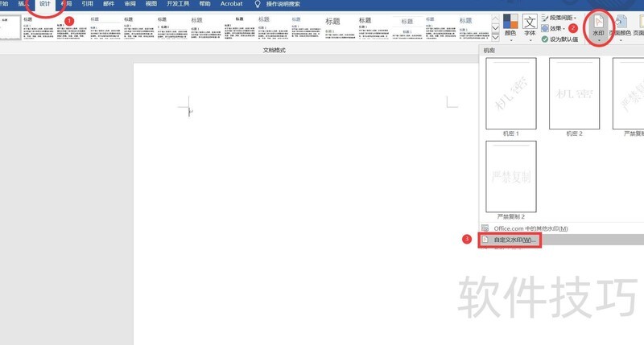Open the 字体 theme fonts button
644x345 pixels.
530,27
